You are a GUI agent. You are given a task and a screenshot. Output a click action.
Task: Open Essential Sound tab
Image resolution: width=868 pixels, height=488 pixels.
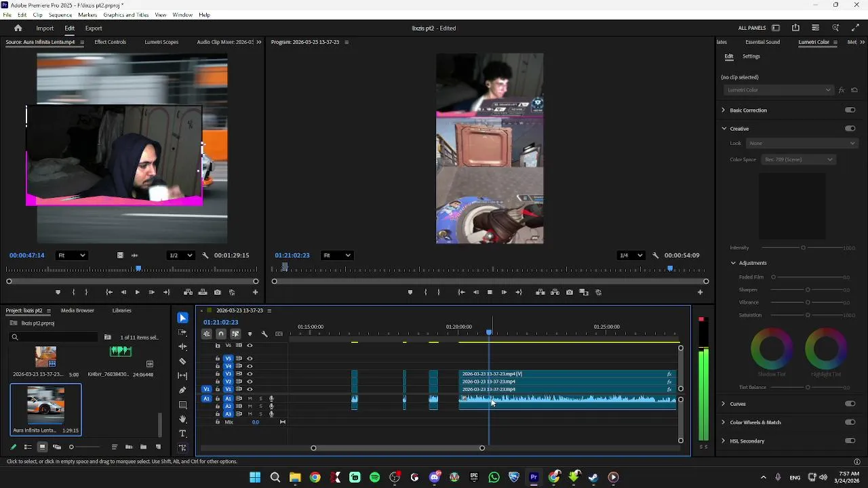(762, 42)
